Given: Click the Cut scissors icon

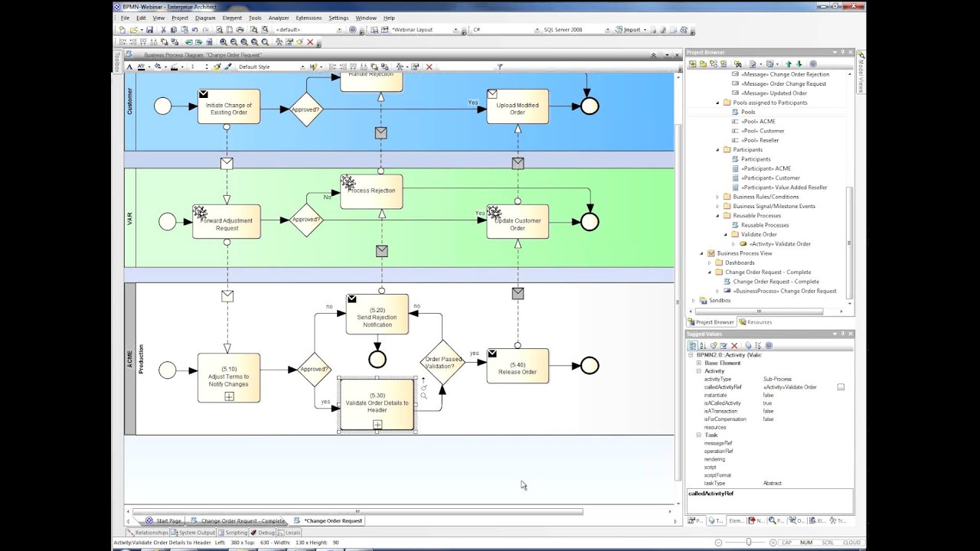Looking at the screenshot, I should [x=163, y=30].
